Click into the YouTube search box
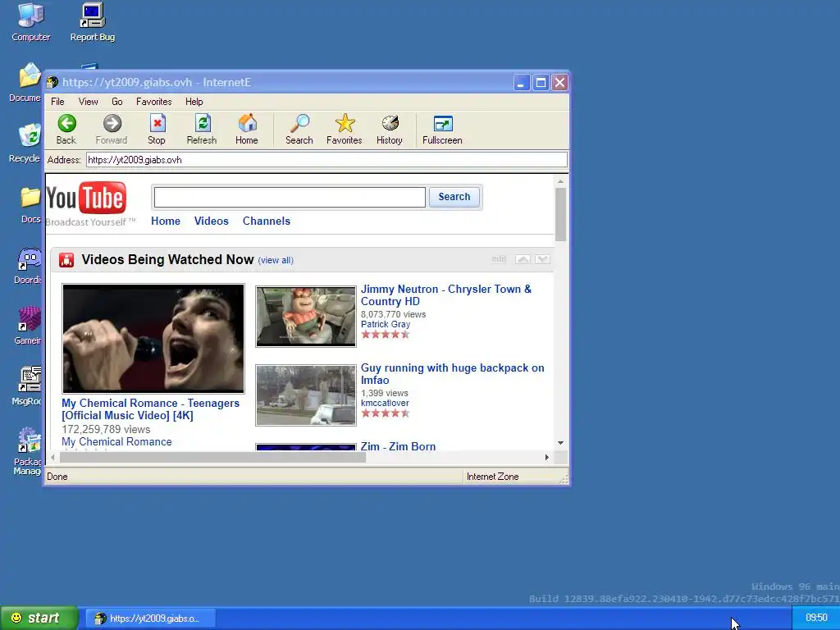 (x=290, y=197)
